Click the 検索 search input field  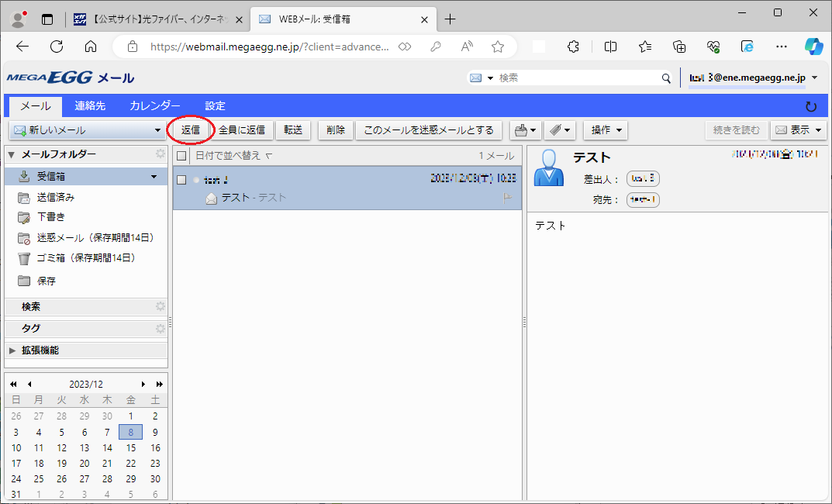(578, 78)
